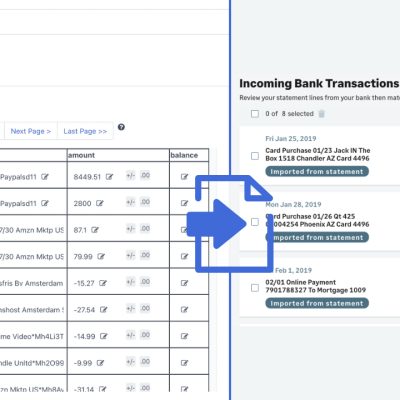Click the help question mark icon beside Last Page
400x400 pixels.
click(x=121, y=127)
